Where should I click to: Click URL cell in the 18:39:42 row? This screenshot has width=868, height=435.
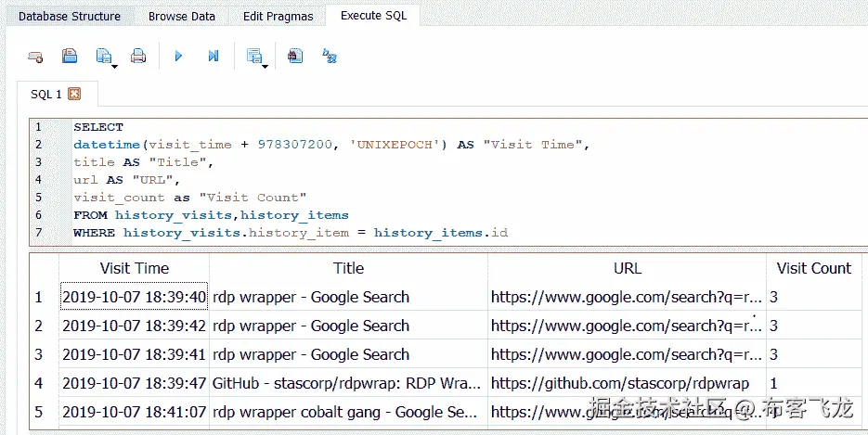(628, 326)
